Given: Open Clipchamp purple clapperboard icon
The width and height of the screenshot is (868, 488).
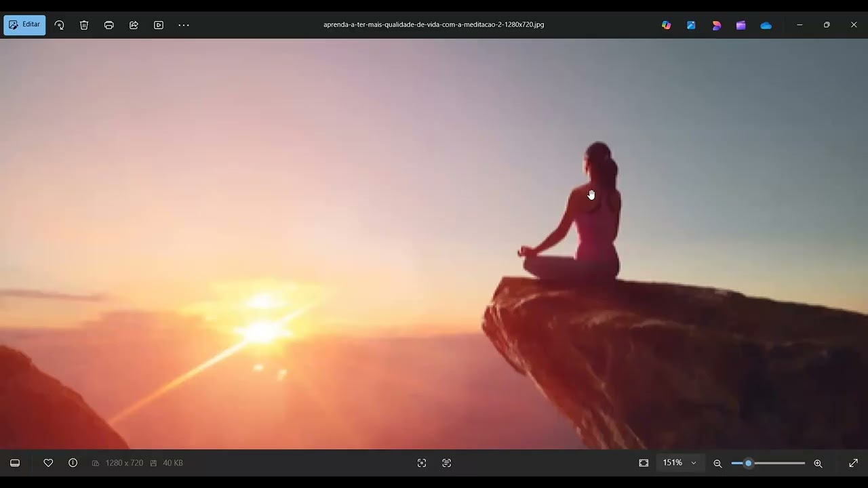Looking at the screenshot, I should click(x=741, y=25).
